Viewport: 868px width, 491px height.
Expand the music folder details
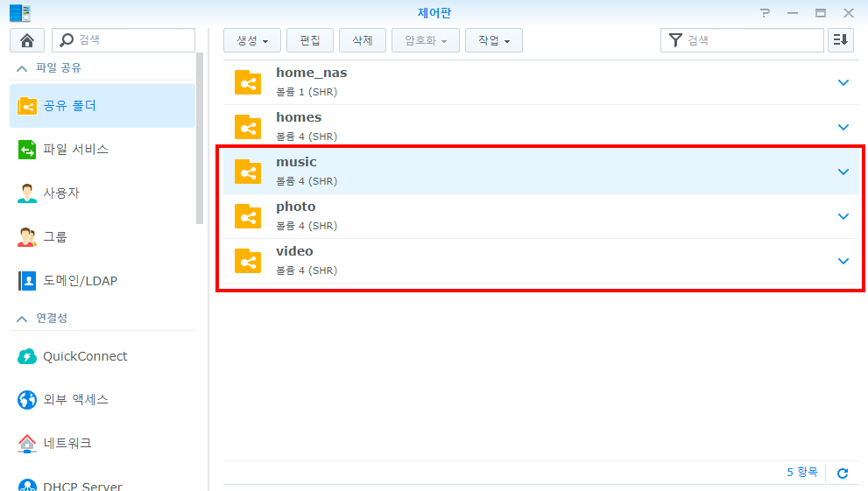coord(843,172)
